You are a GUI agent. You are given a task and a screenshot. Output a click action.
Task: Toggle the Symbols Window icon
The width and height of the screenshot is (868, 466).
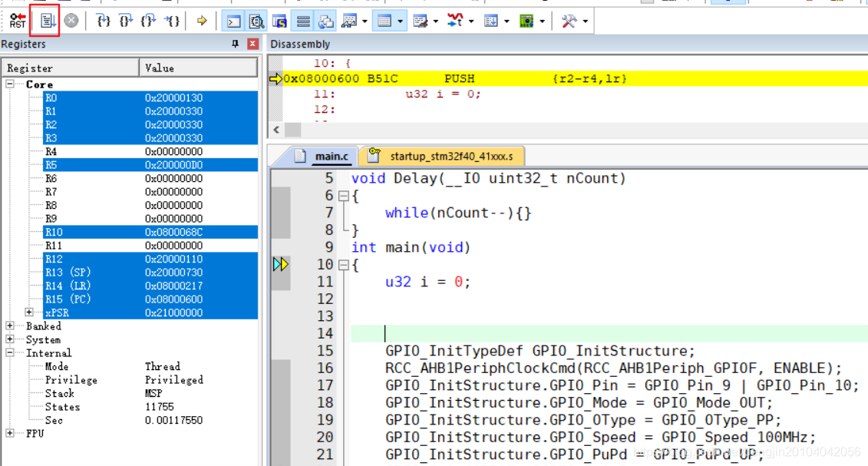coord(279,21)
